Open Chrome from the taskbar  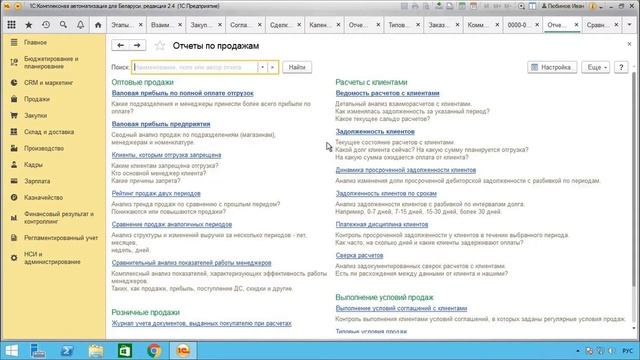(x=154, y=351)
